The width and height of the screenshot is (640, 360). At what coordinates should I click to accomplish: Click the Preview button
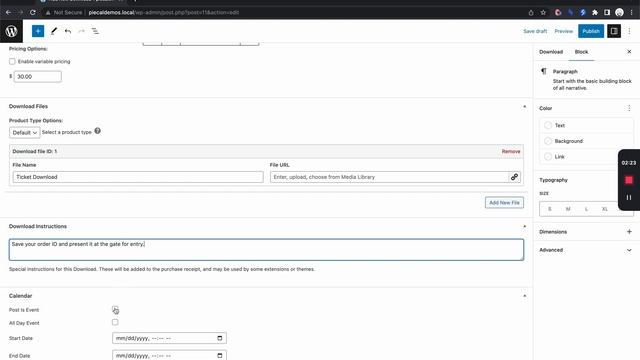coord(564,31)
